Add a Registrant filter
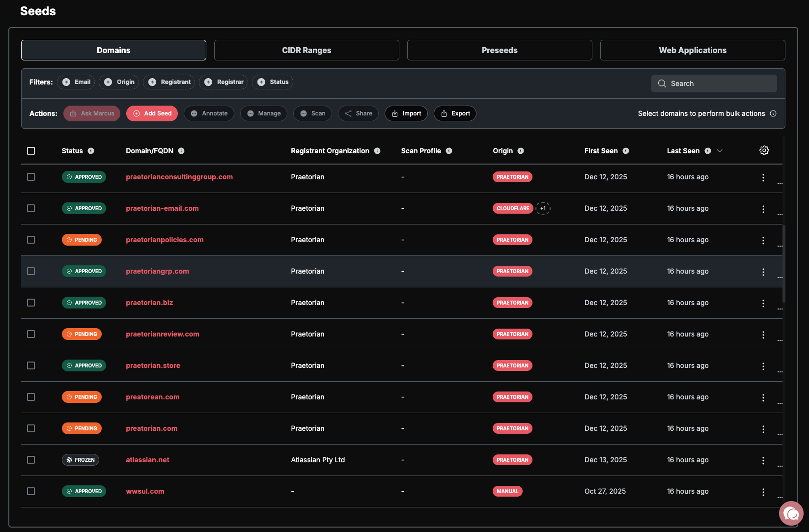 (x=169, y=82)
